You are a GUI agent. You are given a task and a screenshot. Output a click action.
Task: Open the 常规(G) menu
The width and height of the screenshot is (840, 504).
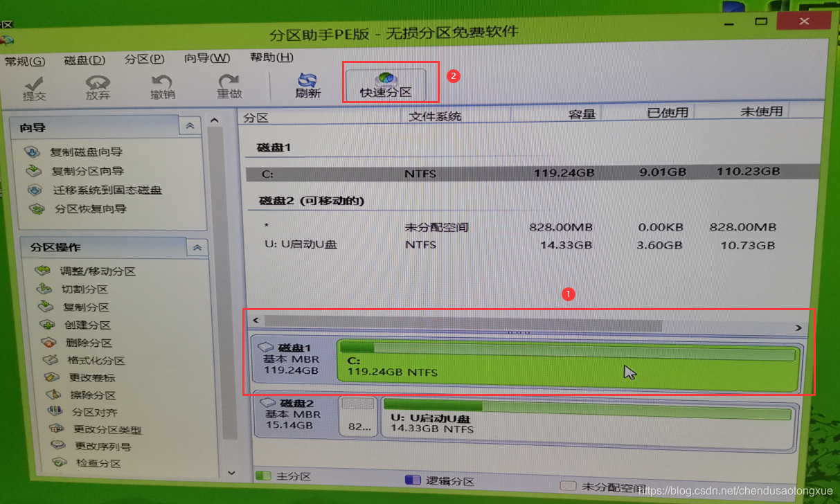tap(24, 61)
